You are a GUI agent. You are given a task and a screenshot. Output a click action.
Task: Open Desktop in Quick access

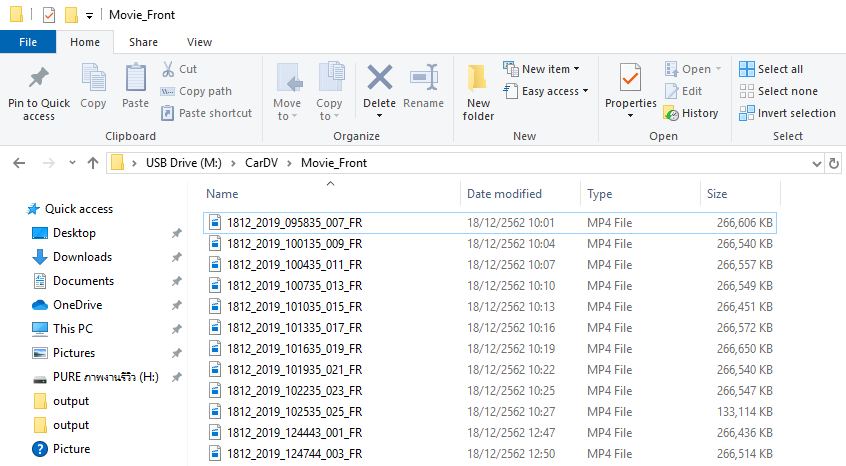tap(64, 233)
